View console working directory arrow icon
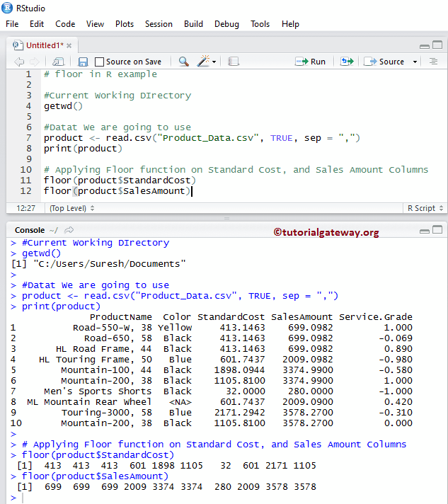Viewport: 448px width, 504px height. pyautogui.click(x=69, y=230)
